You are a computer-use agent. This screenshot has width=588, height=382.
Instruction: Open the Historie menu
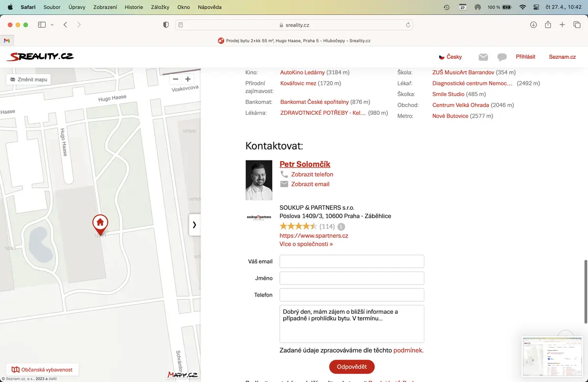134,7
